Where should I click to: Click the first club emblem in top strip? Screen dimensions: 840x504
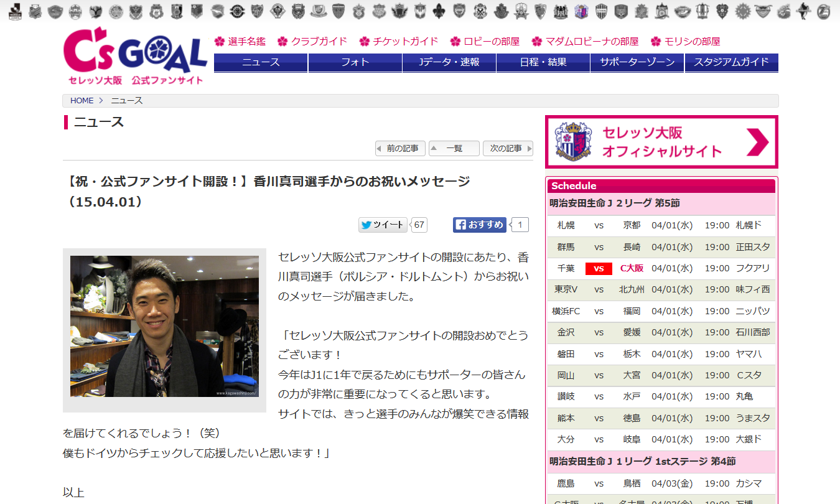pyautogui.click(x=15, y=11)
